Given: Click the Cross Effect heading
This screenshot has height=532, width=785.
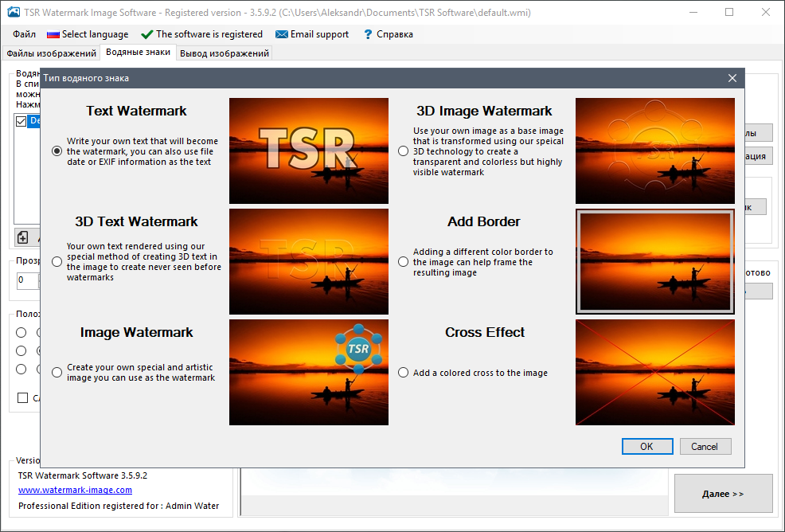Looking at the screenshot, I should coord(485,332).
